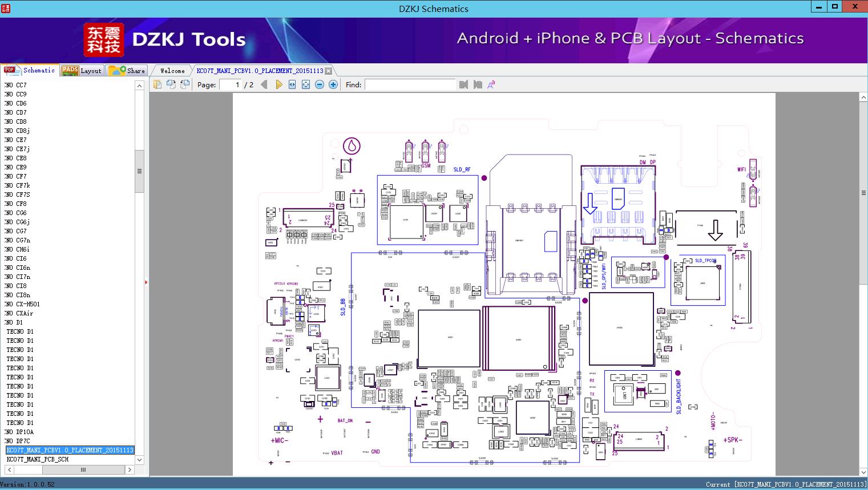Choose the CI7n model entry

[17, 277]
